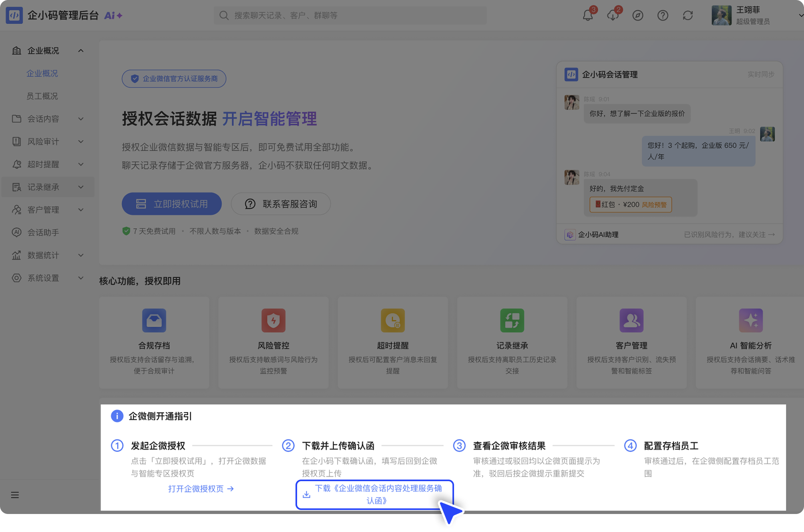Click the 好的，我先付定金 message text
The image size is (804, 532).
[x=617, y=189]
